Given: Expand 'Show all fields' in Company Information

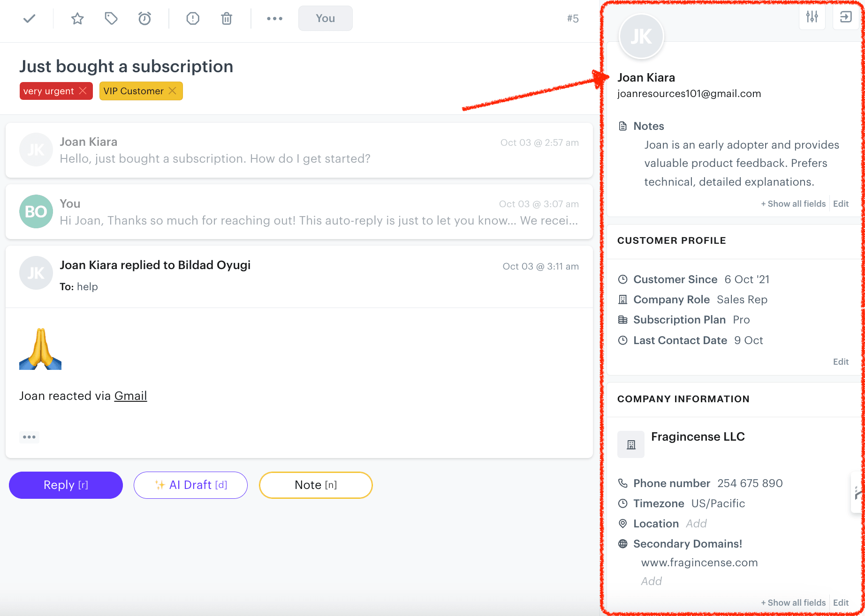Looking at the screenshot, I should click(793, 602).
